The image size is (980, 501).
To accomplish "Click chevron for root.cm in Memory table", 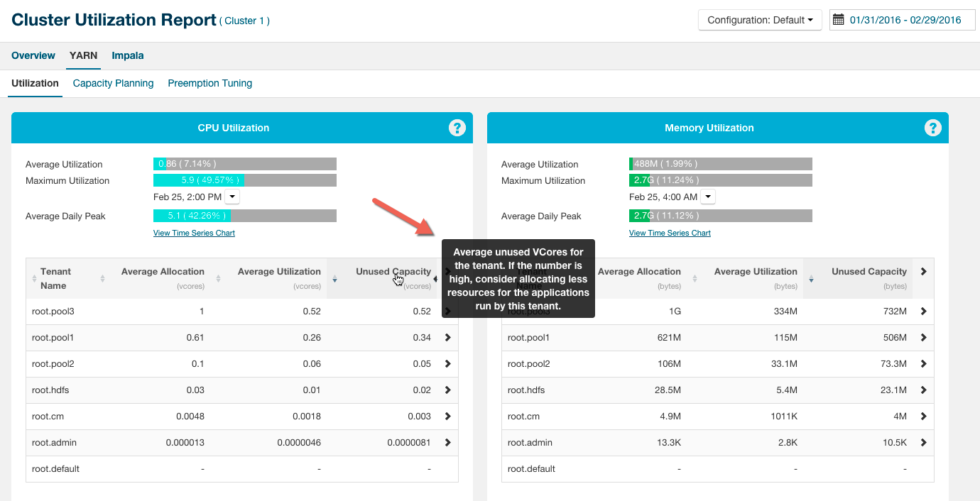I will click(x=923, y=417).
